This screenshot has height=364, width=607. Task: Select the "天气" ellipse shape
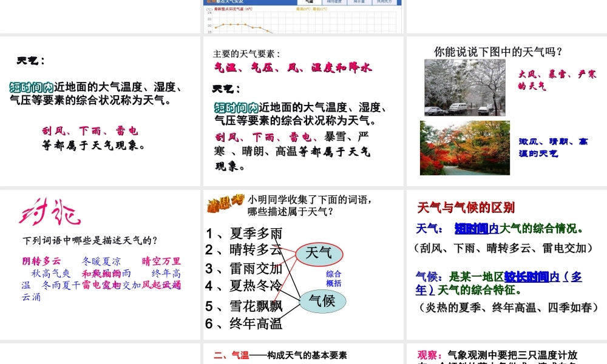(x=319, y=254)
